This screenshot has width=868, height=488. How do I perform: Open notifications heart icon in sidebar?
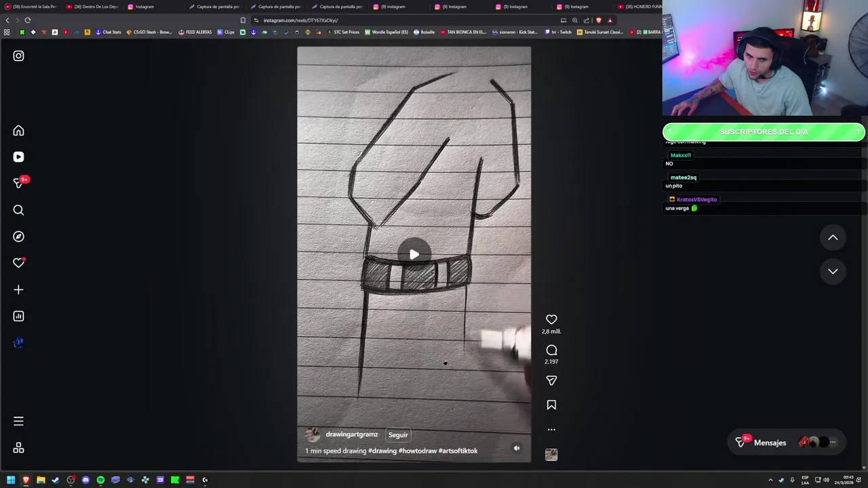point(18,263)
